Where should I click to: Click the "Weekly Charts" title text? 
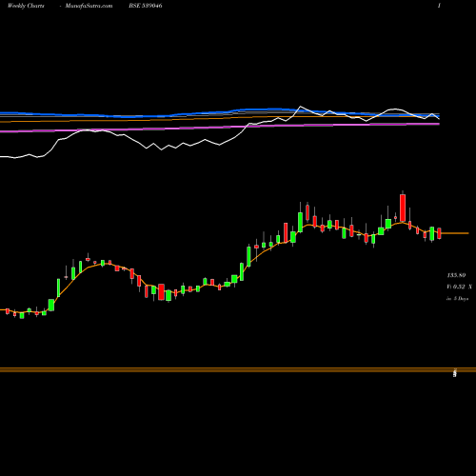(x=26, y=6)
